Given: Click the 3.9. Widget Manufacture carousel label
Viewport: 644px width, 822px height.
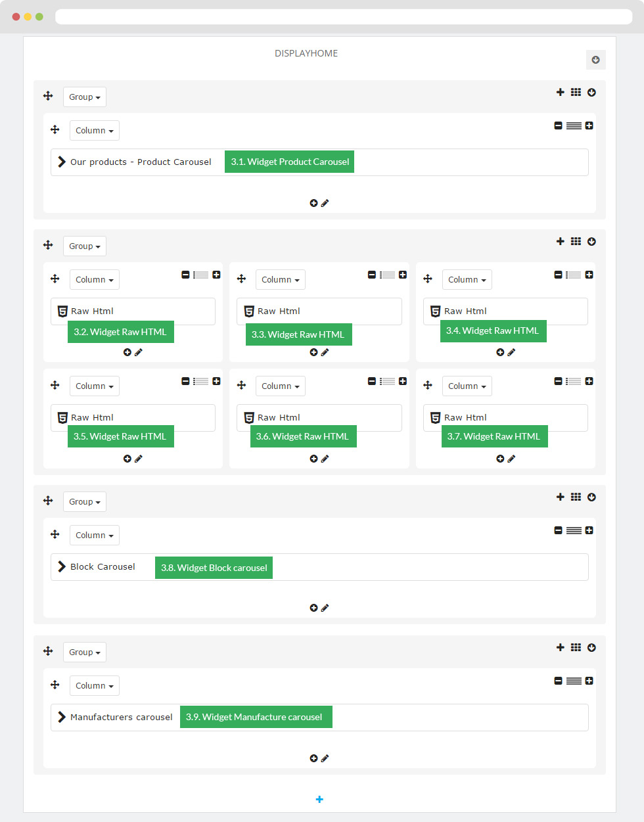Looking at the screenshot, I should (256, 717).
